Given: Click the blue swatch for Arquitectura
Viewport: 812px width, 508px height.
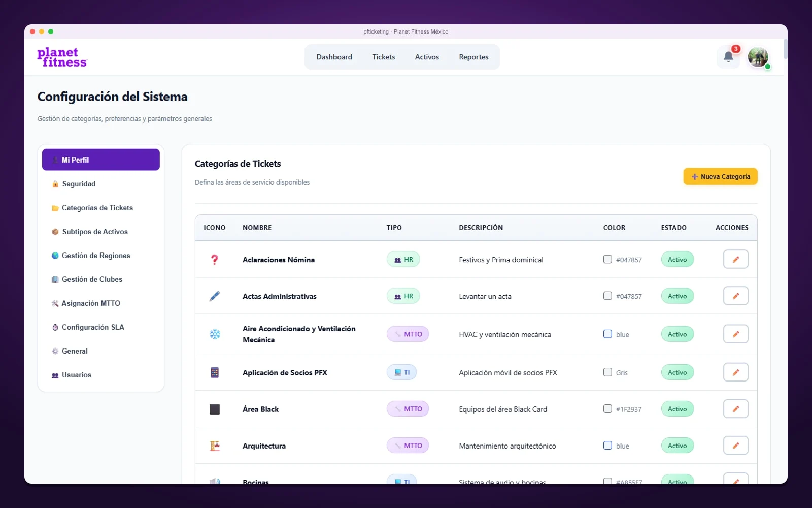Looking at the screenshot, I should tap(607, 445).
